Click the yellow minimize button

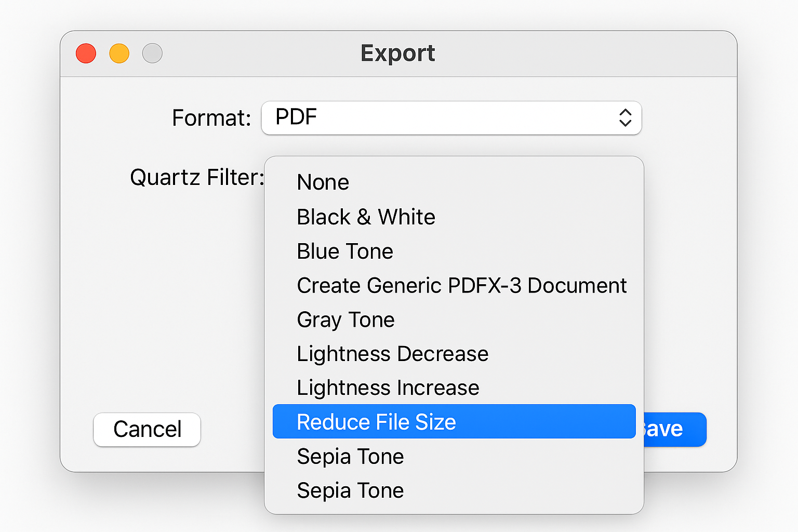pyautogui.click(x=119, y=53)
